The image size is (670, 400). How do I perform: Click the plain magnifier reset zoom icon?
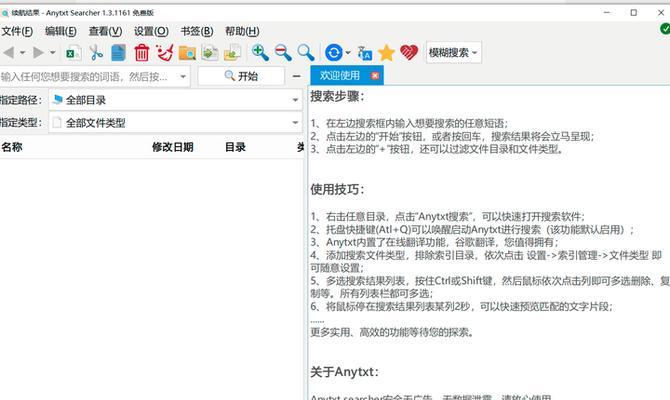coord(306,53)
